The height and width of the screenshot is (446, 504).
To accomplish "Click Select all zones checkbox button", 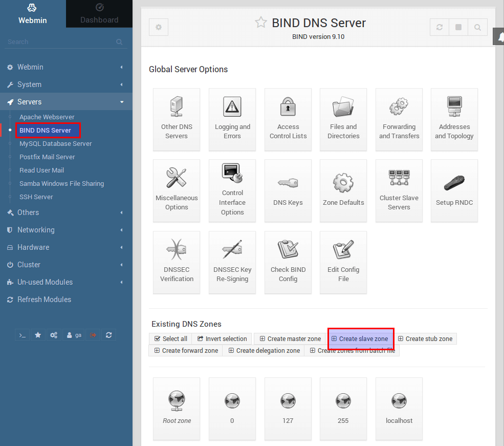I will (x=171, y=338).
